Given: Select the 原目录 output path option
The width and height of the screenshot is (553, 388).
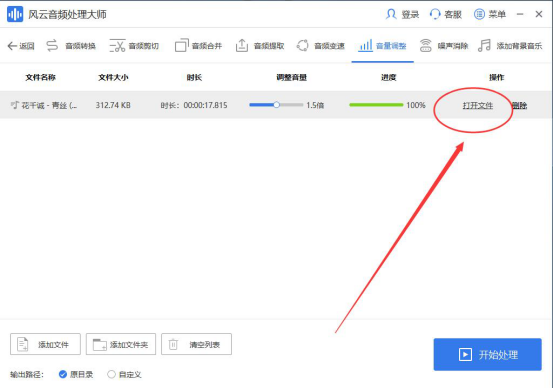Looking at the screenshot, I should tap(63, 374).
